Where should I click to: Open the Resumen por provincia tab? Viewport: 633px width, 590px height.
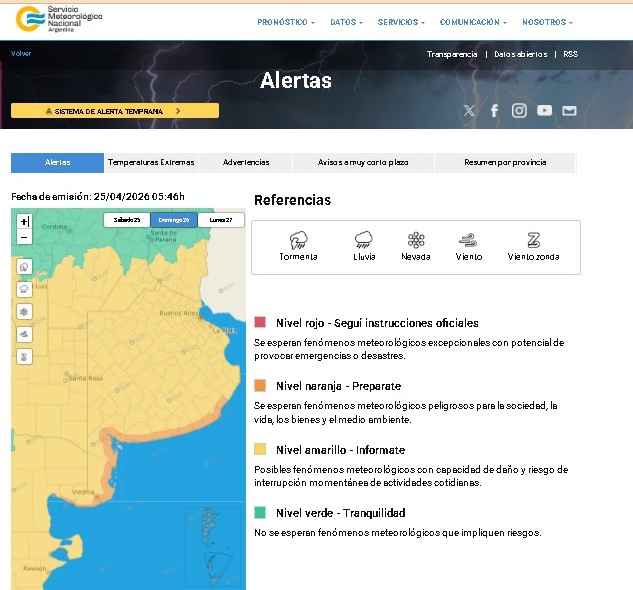(505, 162)
